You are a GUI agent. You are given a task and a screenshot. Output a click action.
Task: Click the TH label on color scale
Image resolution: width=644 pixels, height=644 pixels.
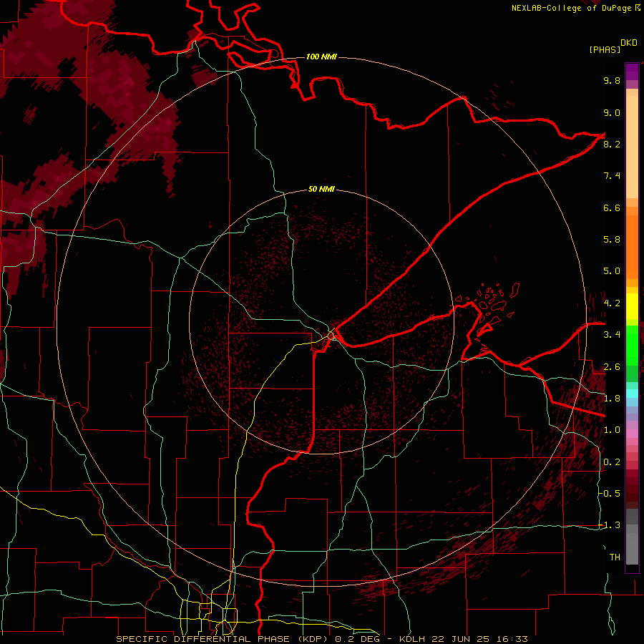615,557
